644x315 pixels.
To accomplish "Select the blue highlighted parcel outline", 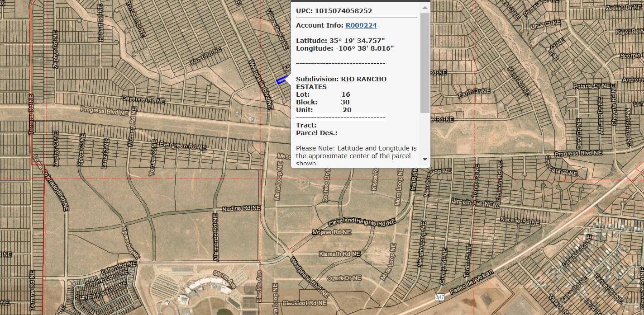I will 281,80.
